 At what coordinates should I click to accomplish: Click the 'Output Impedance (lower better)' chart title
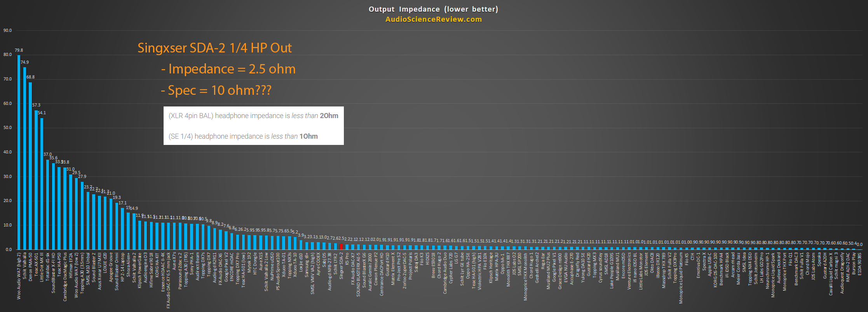tap(433, 9)
